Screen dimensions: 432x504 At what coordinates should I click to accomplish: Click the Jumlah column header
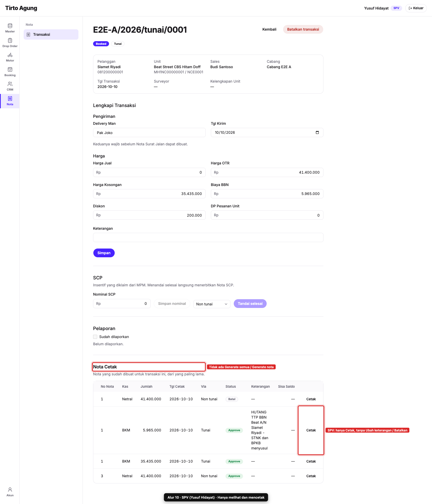(x=146, y=386)
